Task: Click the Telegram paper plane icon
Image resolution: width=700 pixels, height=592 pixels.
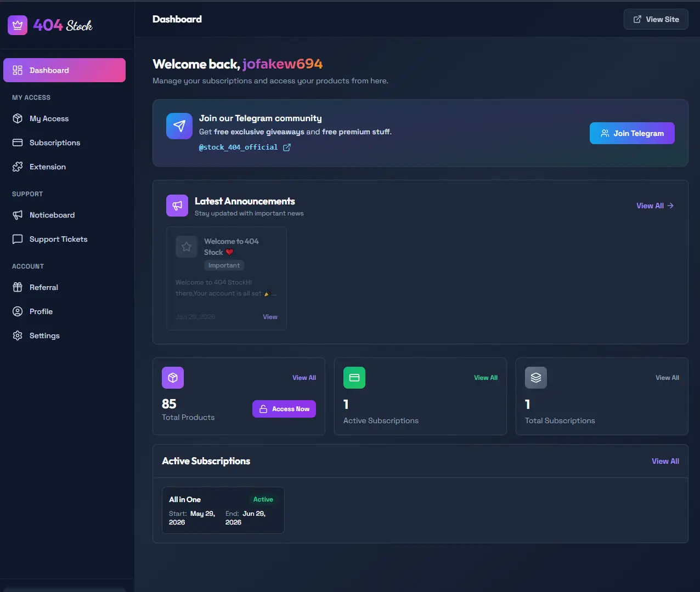Action: pos(179,126)
